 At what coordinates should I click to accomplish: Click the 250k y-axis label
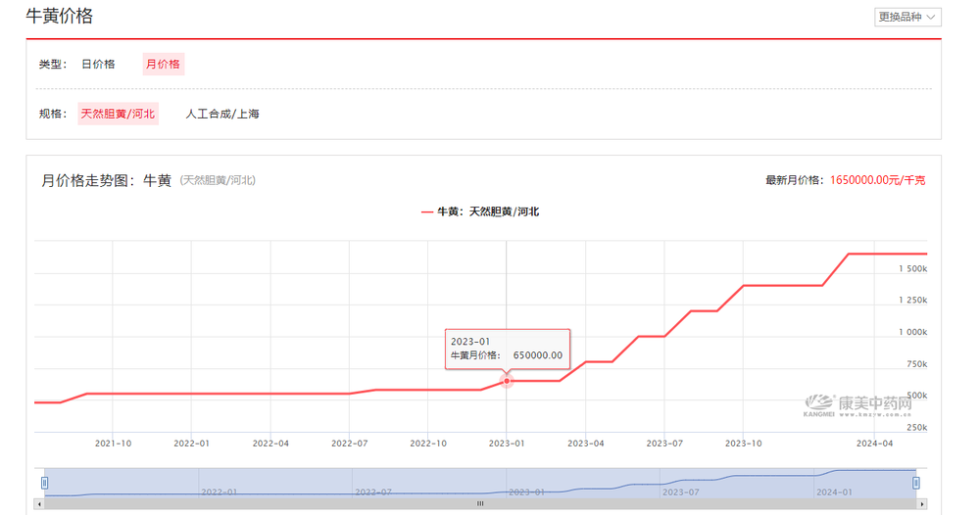917,428
